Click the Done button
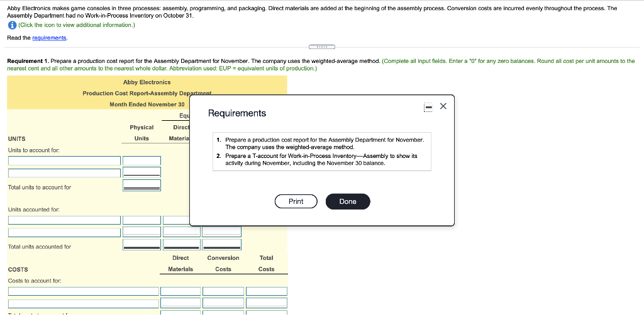The image size is (644, 319). point(348,201)
